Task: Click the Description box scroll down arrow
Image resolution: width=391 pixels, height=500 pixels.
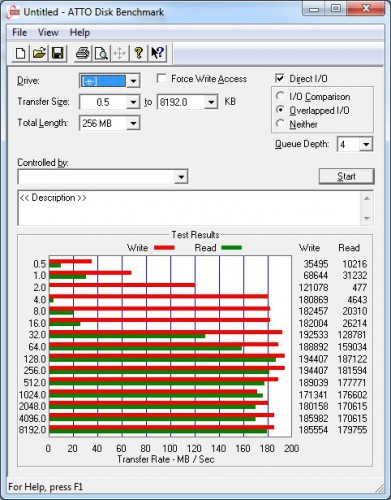Action: 367,218
